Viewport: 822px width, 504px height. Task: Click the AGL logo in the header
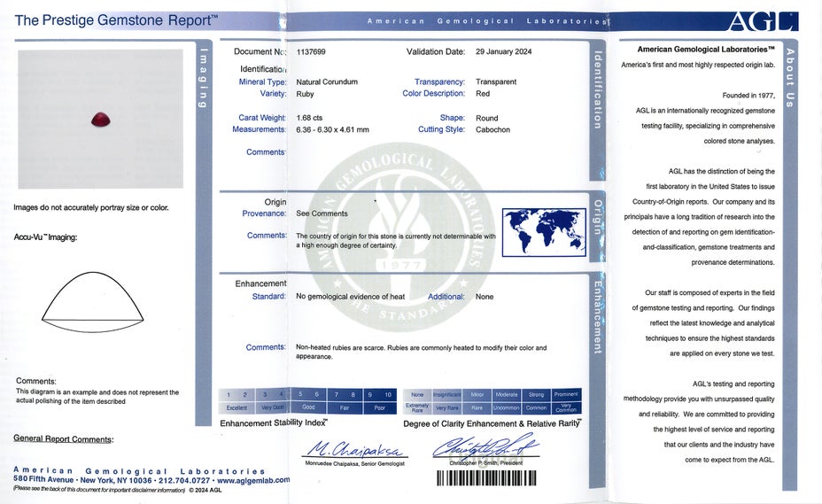pos(763,21)
